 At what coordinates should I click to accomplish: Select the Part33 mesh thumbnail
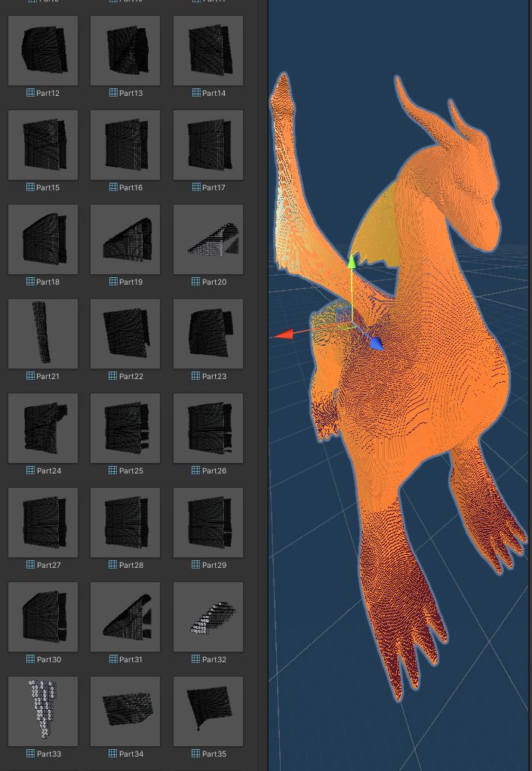point(43,711)
